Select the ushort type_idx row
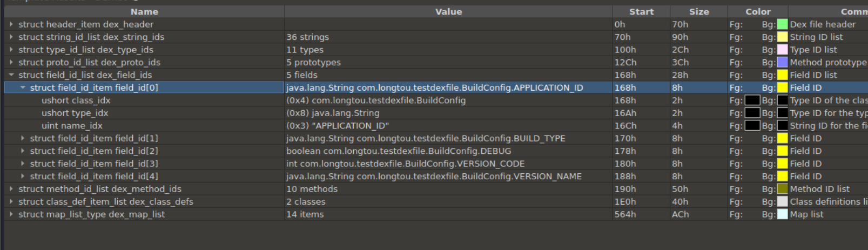This screenshot has width=868, height=250. (x=75, y=113)
